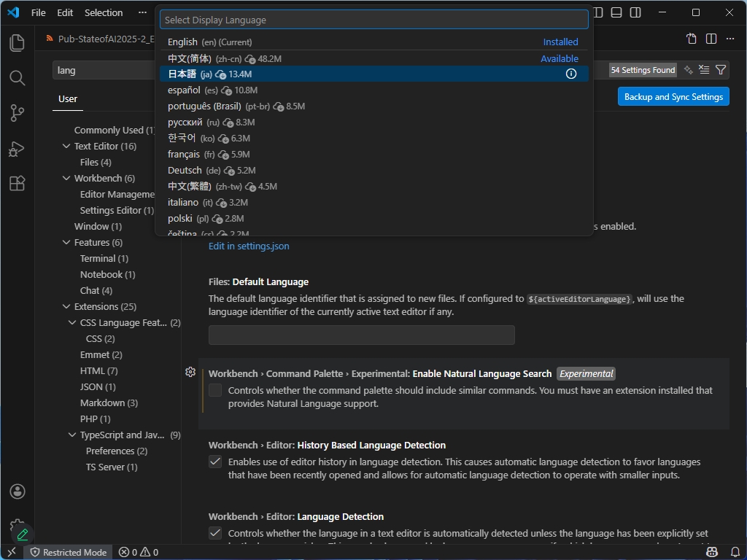Image resolution: width=747 pixels, height=560 pixels.
Task: Expand the TypeScript and Jav... group
Action: [71, 435]
